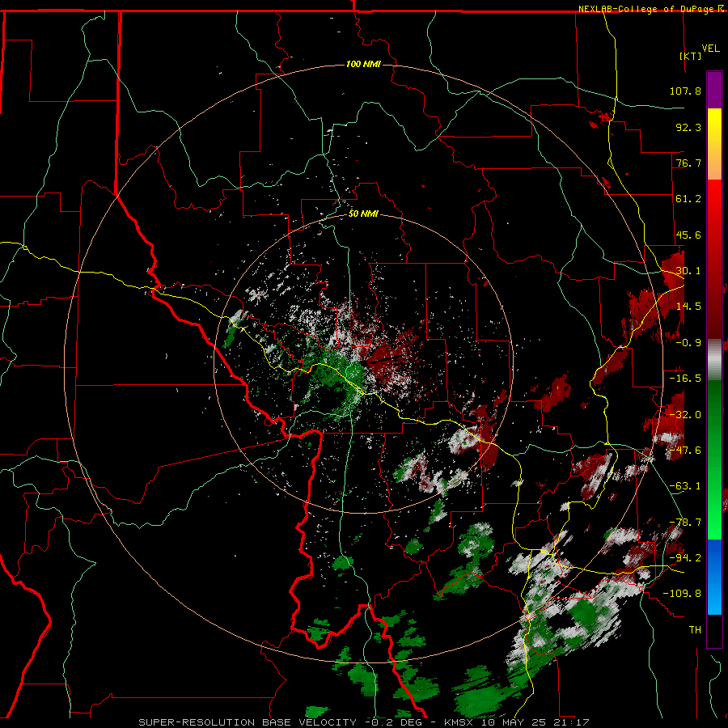The height and width of the screenshot is (728, 728).
Task: Click the 30.1 legend value
Action: (688, 271)
